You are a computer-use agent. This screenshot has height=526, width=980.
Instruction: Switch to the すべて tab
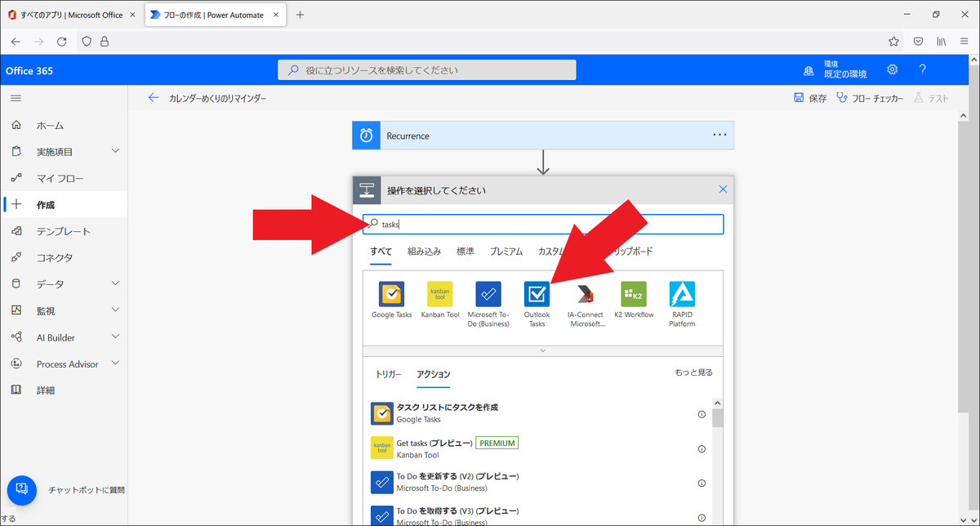coord(381,252)
